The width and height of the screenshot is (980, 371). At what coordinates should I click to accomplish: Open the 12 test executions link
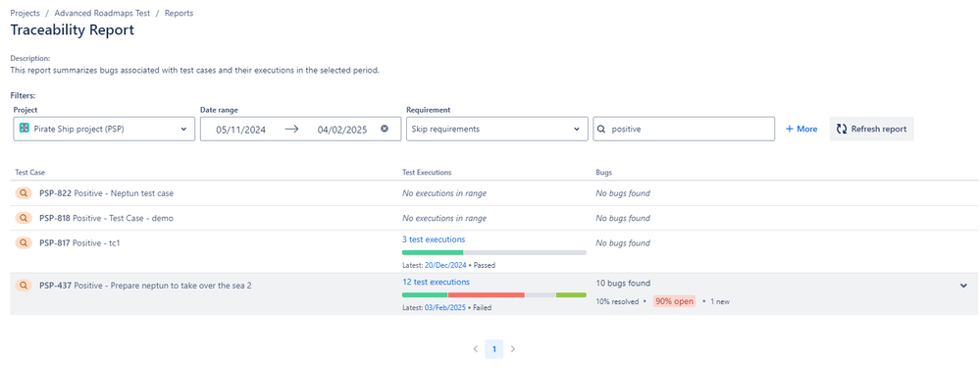(x=436, y=282)
